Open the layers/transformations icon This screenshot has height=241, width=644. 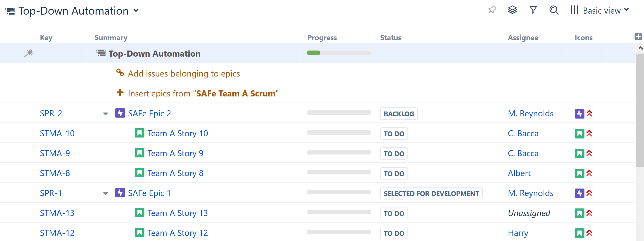[512, 10]
